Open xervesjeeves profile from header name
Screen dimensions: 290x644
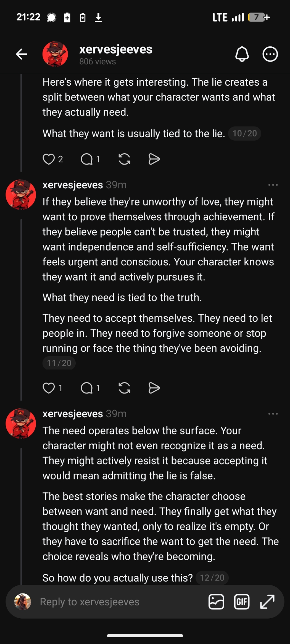tap(116, 50)
